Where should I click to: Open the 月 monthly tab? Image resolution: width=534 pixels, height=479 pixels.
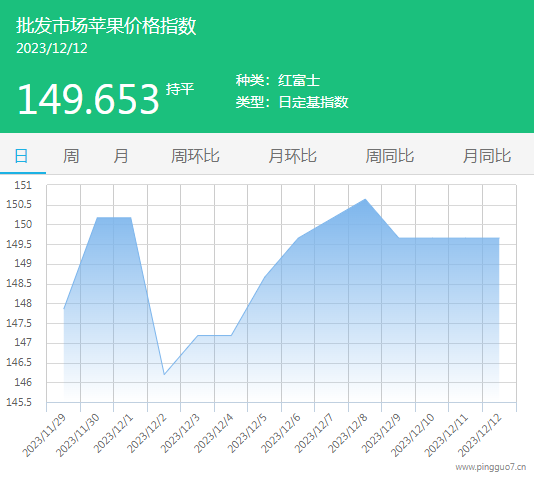(x=121, y=156)
